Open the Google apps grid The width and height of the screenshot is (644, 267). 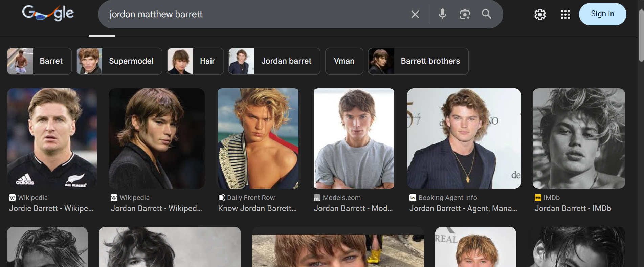(565, 14)
